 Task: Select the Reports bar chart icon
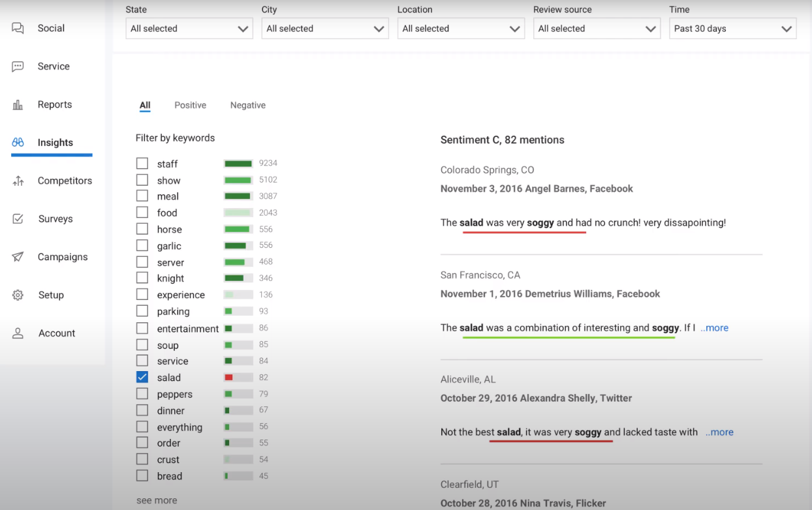click(18, 105)
